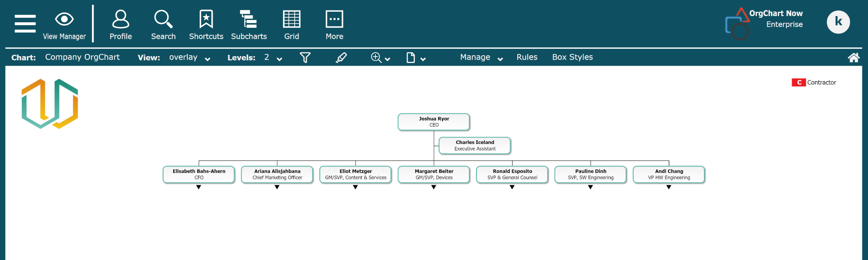Open the Rules menu item
This screenshot has height=260, width=868.
click(527, 57)
